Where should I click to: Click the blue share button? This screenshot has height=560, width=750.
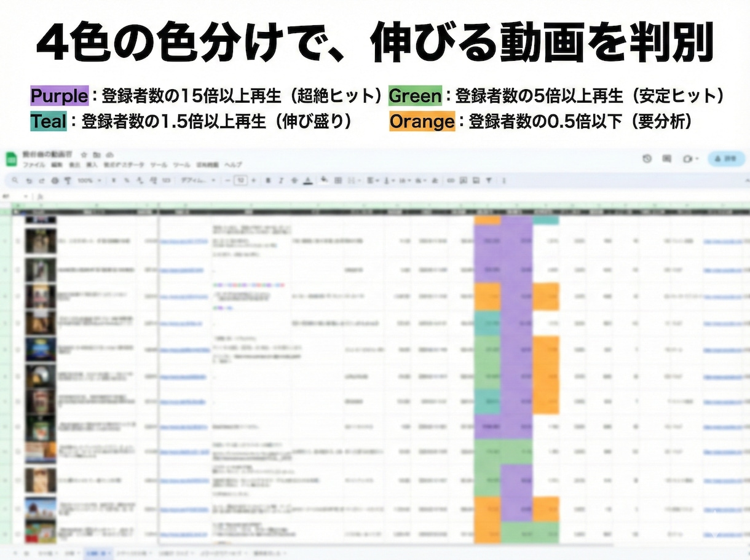tap(727, 159)
